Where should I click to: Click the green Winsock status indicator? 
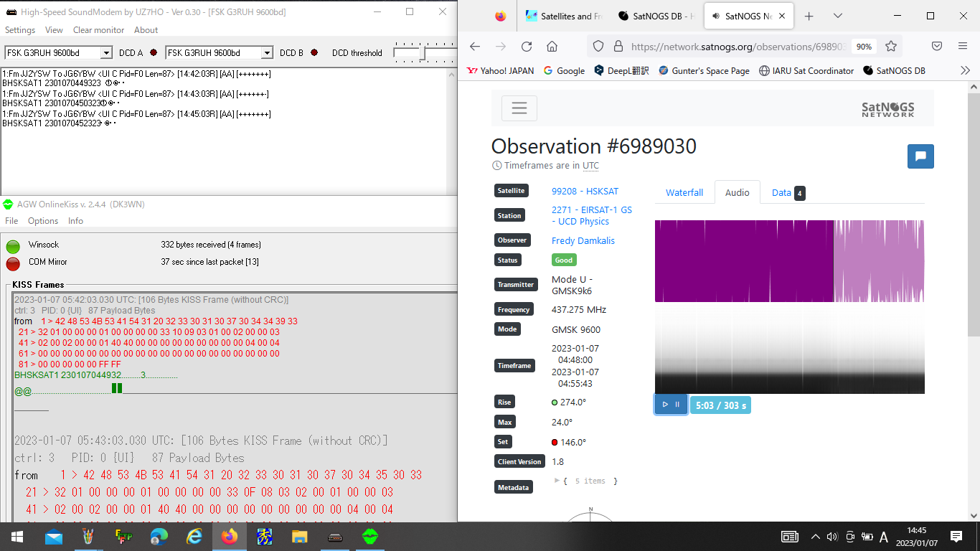click(13, 246)
